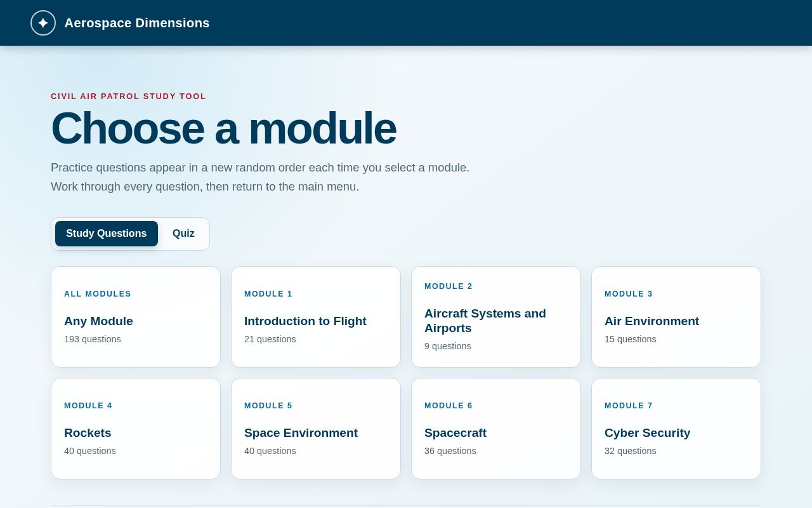Click the '21 questions' count
812x508 pixels.
point(270,339)
